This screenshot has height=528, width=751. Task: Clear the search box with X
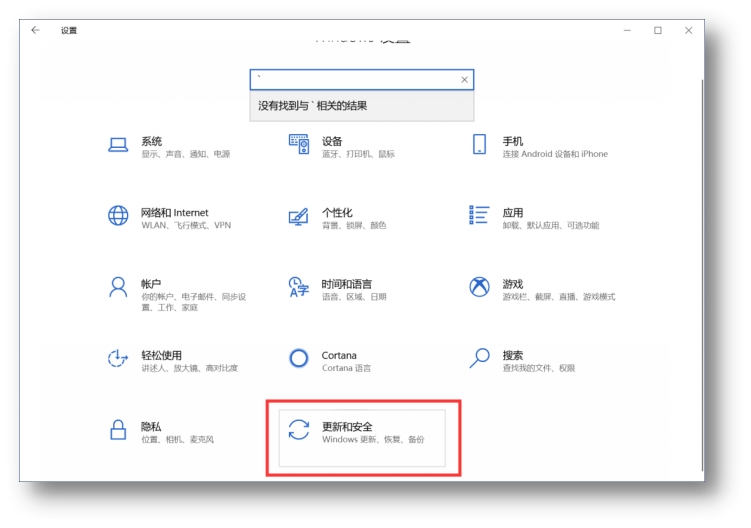[x=464, y=80]
